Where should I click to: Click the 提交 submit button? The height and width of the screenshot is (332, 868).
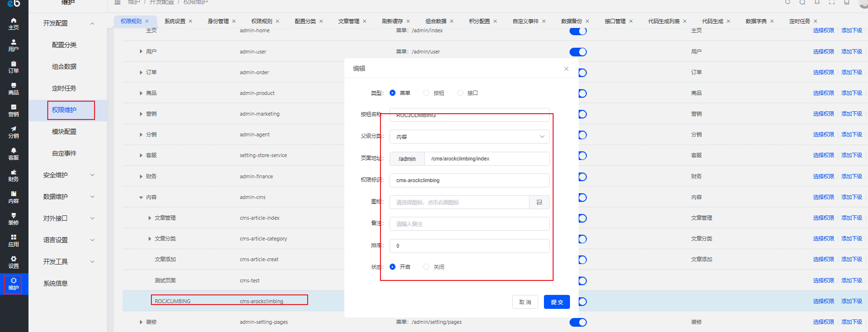556,302
